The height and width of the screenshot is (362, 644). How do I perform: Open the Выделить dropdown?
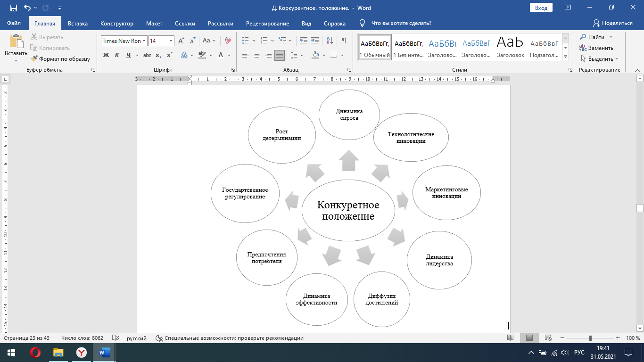pyautogui.click(x=600, y=59)
